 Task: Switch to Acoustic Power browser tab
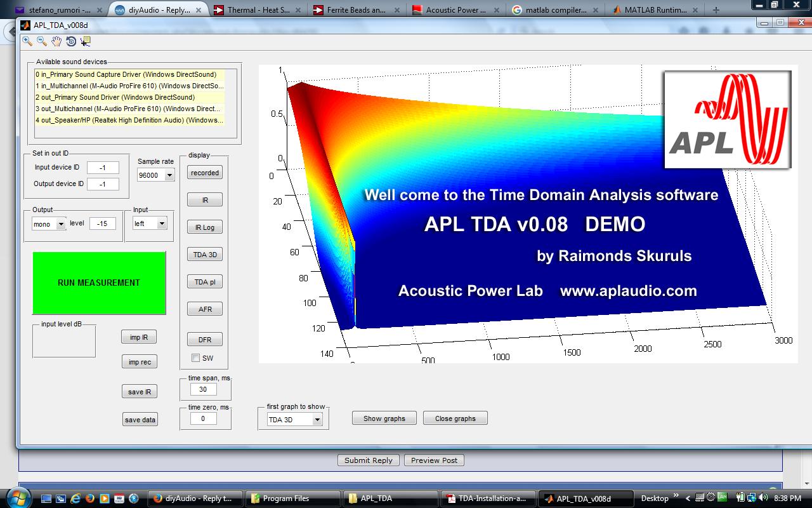click(x=455, y=10)
